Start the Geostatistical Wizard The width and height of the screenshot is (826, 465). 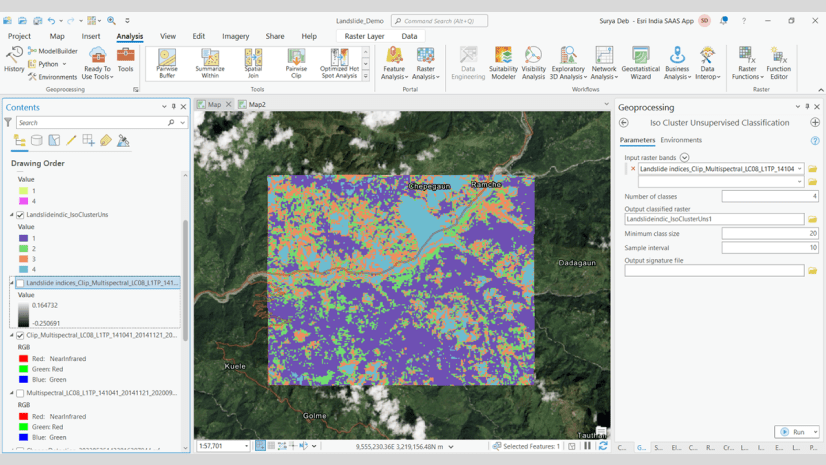coord(641,63)
